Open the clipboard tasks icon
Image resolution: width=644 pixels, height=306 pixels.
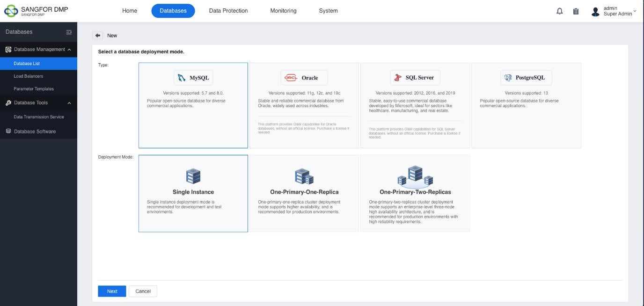click(576, 11)
